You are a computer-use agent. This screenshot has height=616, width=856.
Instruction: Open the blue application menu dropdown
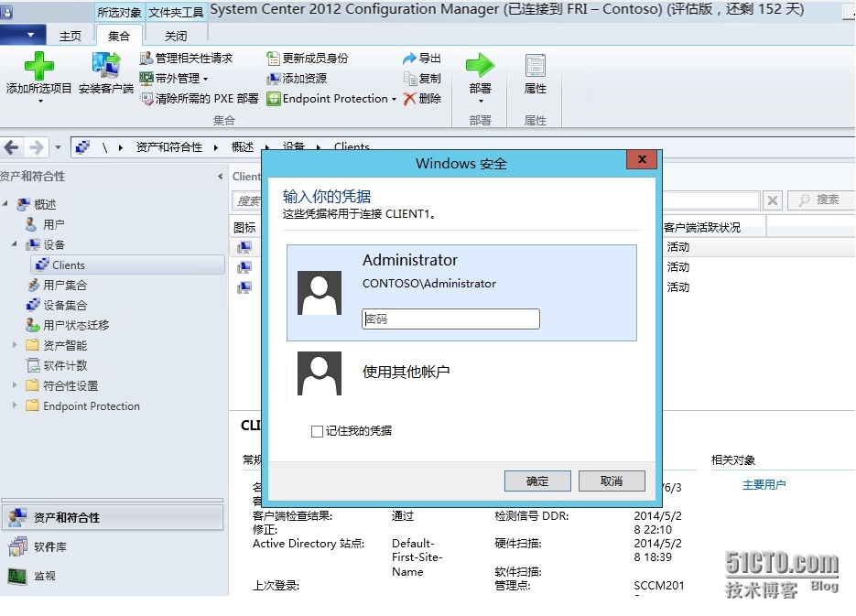(23, 35)
